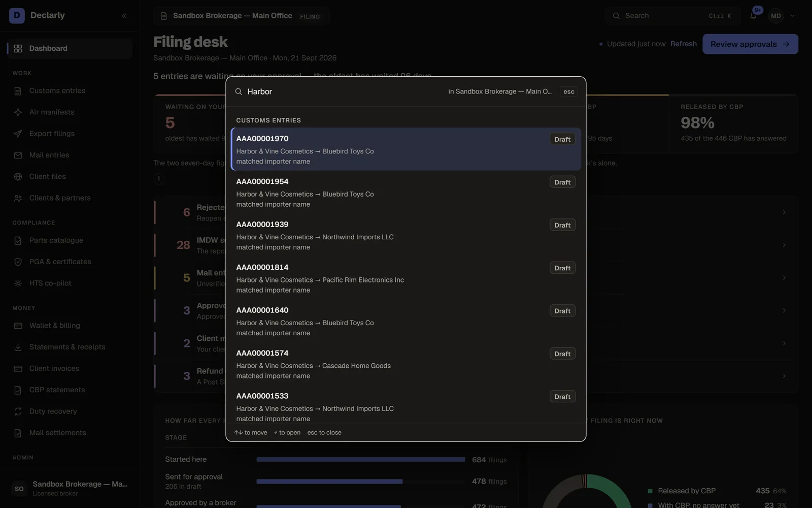Open search result AAA00001533
This screenshot has width=812, height=508.
pos(406,404)
